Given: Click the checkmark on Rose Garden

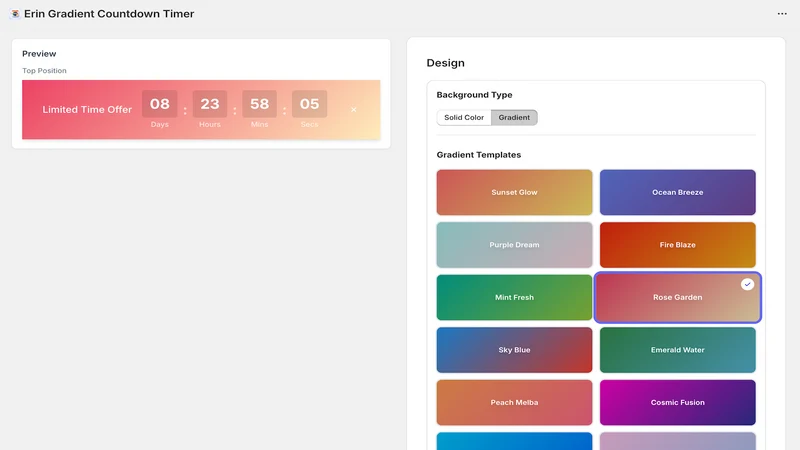Looking at the screenshot, I should point(747,284).
